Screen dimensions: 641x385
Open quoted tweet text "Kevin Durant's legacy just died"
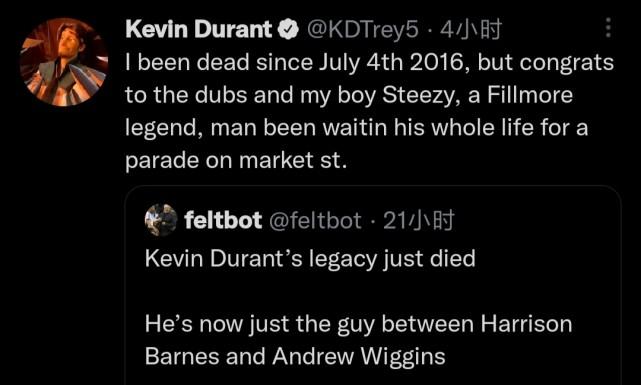[310, 259]
